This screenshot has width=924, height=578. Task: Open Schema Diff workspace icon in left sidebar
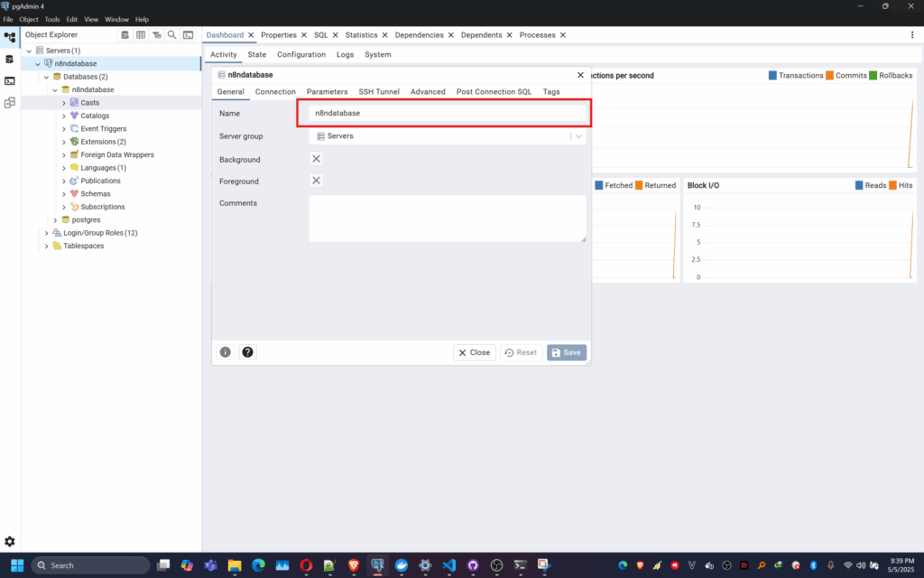[x=10, y=103]
